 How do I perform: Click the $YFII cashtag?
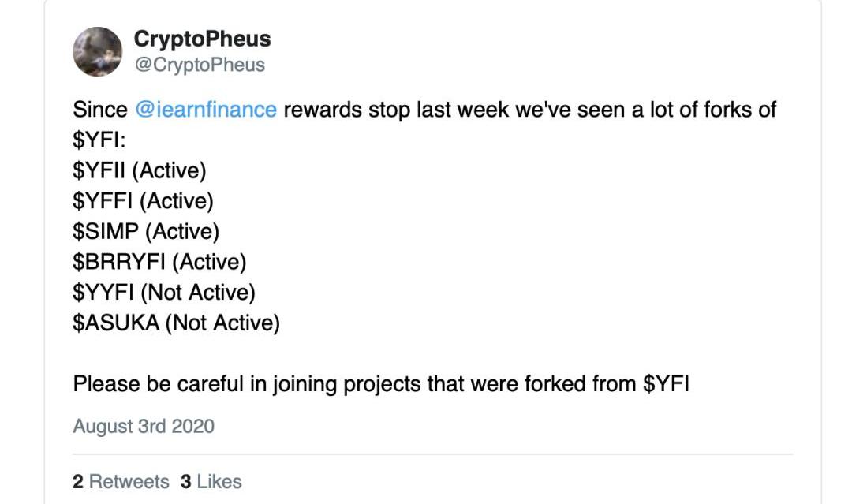[x=99, y=170]
